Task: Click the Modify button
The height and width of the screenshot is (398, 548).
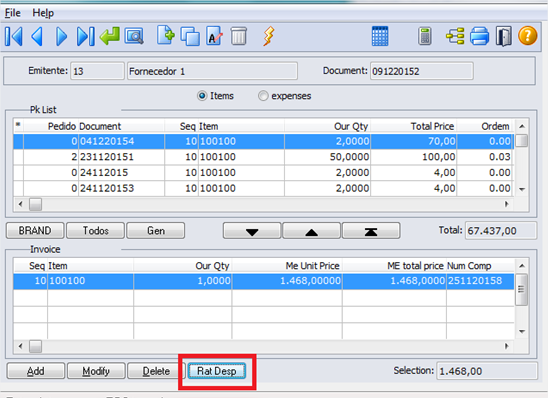Action: 96,371
